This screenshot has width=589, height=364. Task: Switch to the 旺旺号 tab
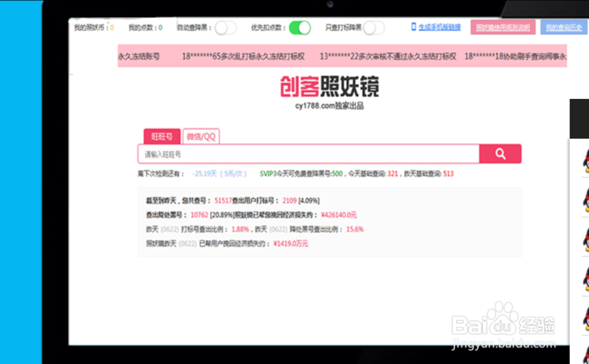161,136
